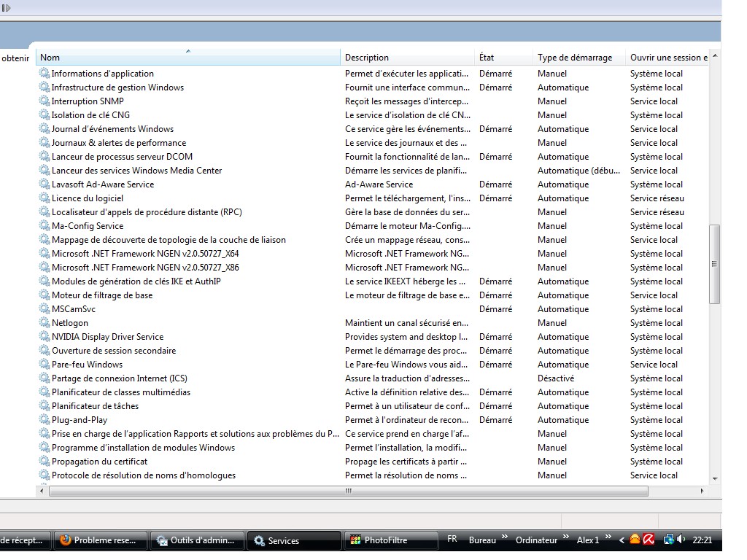Switch to the 'de récept...' taskbar window
The image size is (747, 560).
pyautogui.click(x=25, y=540)
